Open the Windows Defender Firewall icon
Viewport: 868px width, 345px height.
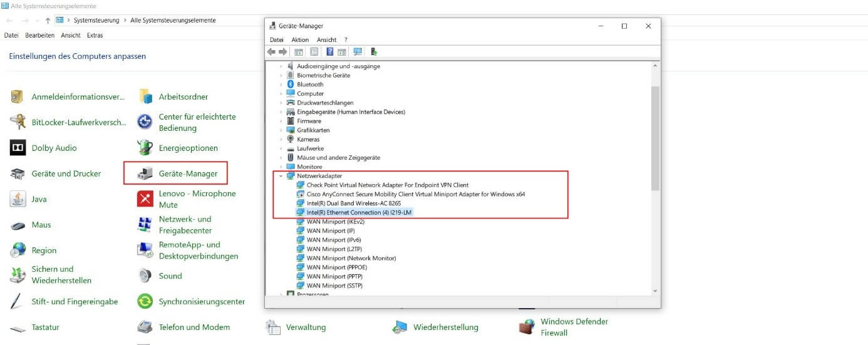click(x=527, y=327)
